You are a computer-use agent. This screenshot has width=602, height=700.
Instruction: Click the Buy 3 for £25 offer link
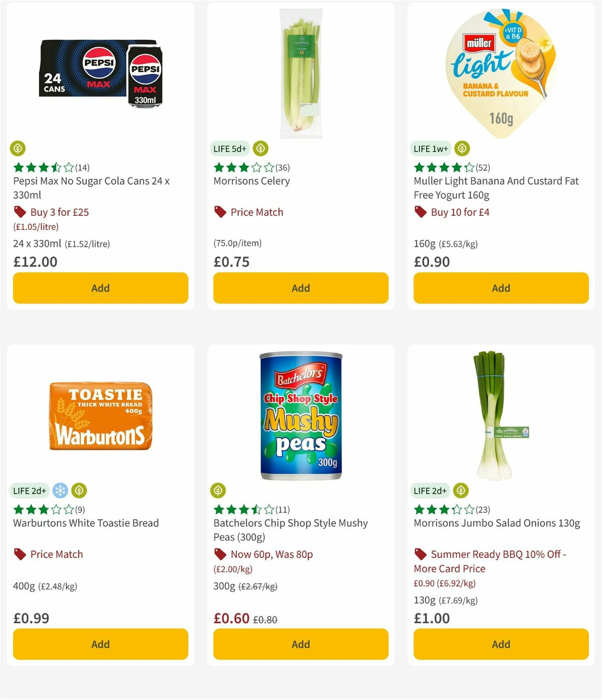click(59, 212)
